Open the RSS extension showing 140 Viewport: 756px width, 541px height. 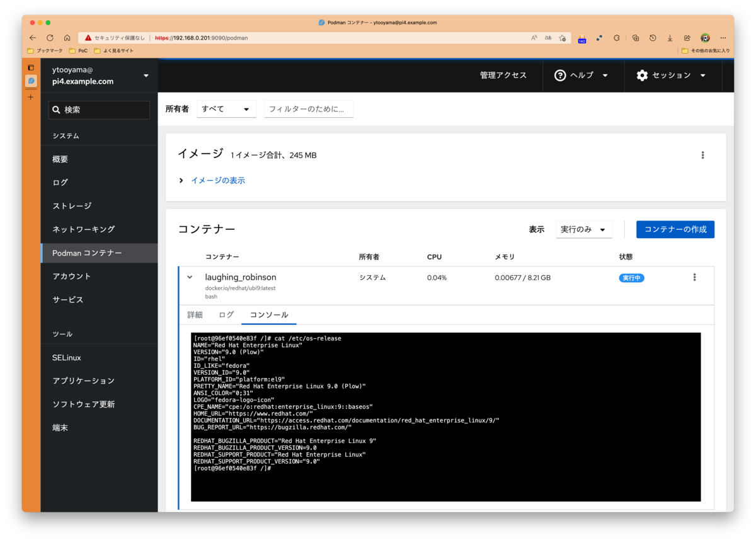tap(581, 38)
